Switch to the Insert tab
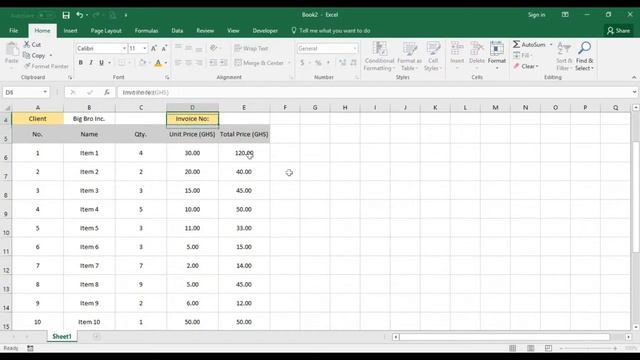Screen dimensions: 640x360 tap(70, 31)
